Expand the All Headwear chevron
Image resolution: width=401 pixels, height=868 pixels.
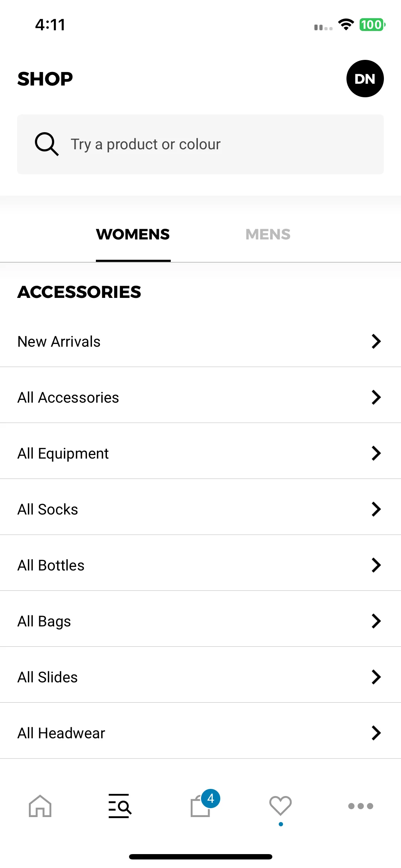tap(376, 733)
